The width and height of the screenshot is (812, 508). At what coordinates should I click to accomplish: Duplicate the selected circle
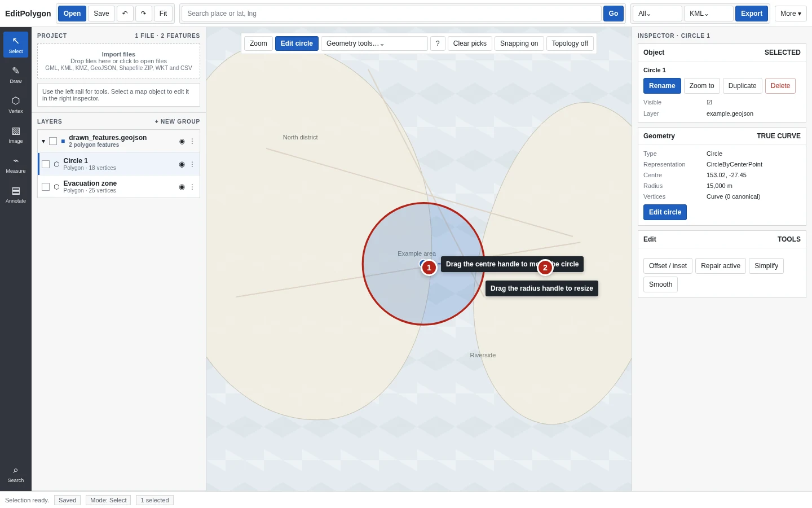pos(742,86)
